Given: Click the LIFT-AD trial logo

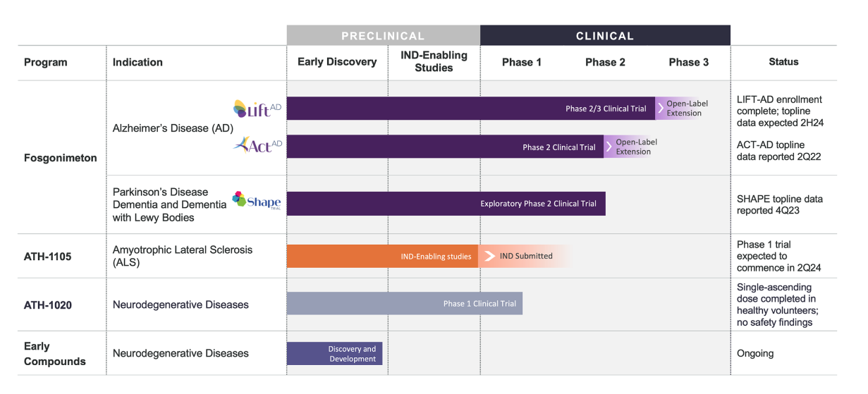Looking at the screenshot, I should (x=257, y=109).
